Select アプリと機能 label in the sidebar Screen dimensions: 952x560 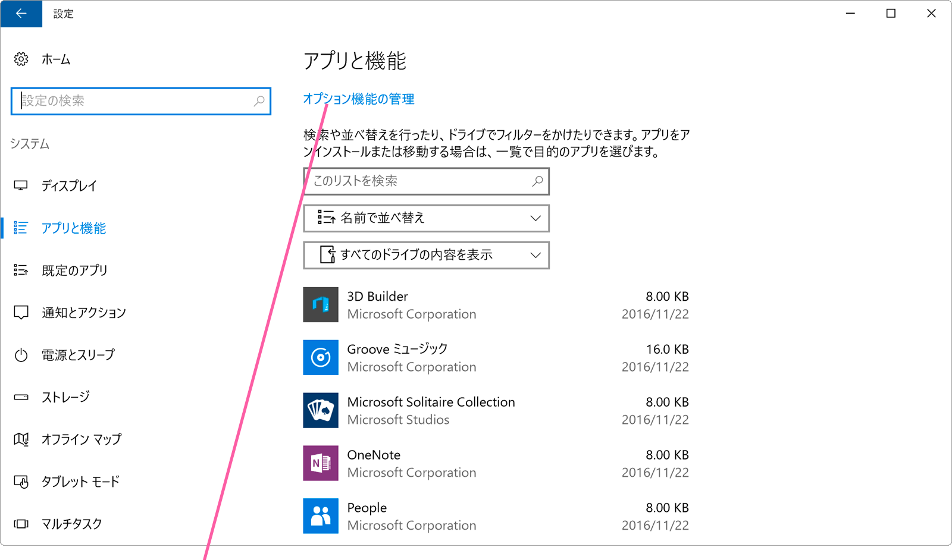tap(74, 228)
